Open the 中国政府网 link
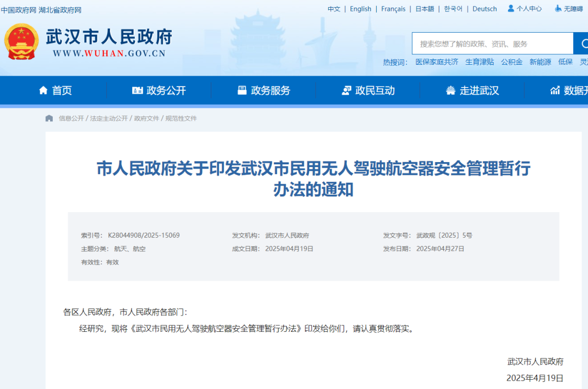Image resolution: width=588 pixels, height=389 pixels. pos(19,10)
